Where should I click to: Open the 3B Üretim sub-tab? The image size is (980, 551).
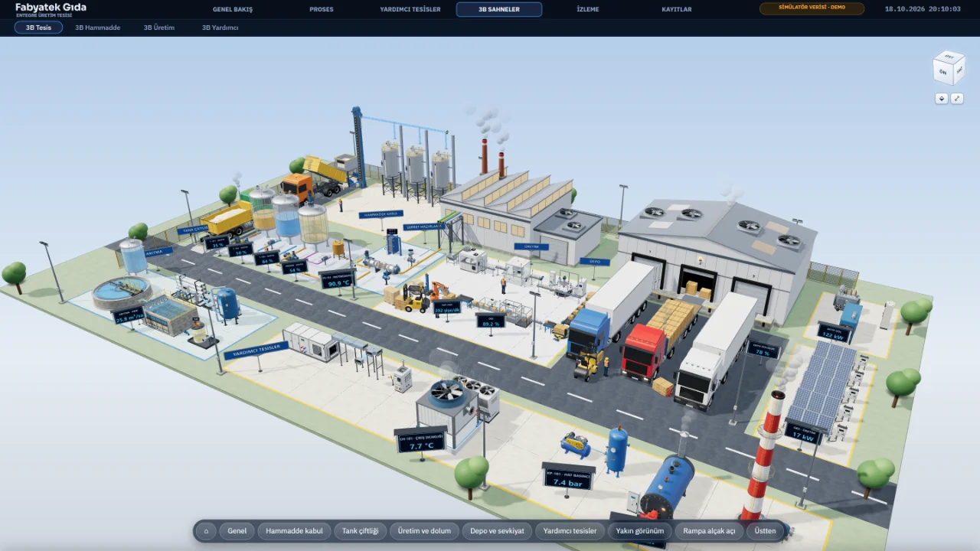pyautogui.click(x=159, y=28)
